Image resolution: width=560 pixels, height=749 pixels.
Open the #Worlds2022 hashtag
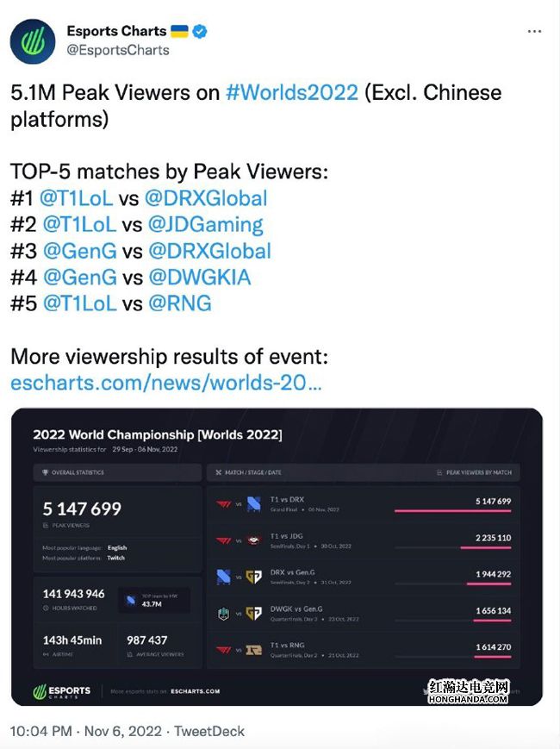[x=291, y=92]
